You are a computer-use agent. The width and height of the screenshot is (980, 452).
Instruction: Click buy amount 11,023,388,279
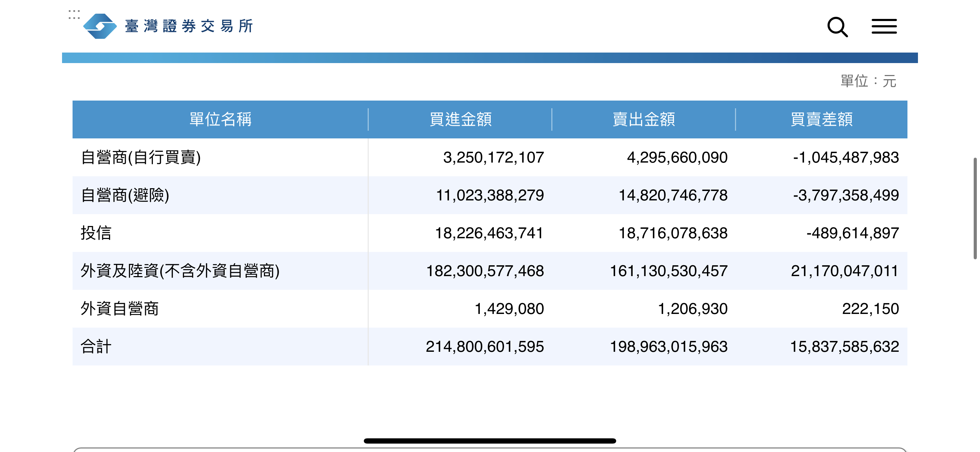(x=490, y=195)
